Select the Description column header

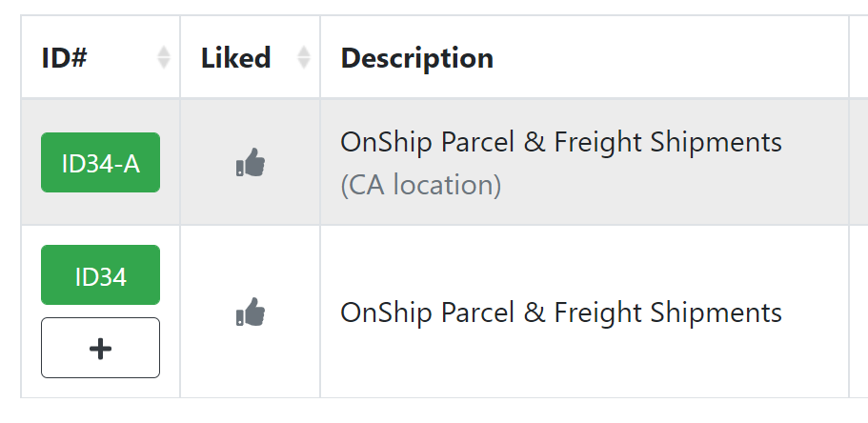tap(416, 57)
